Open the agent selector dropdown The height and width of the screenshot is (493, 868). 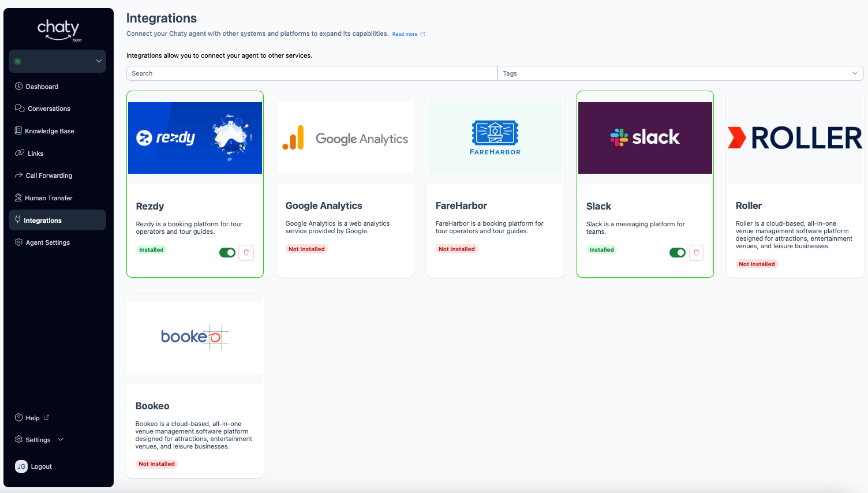pos(58,61)
